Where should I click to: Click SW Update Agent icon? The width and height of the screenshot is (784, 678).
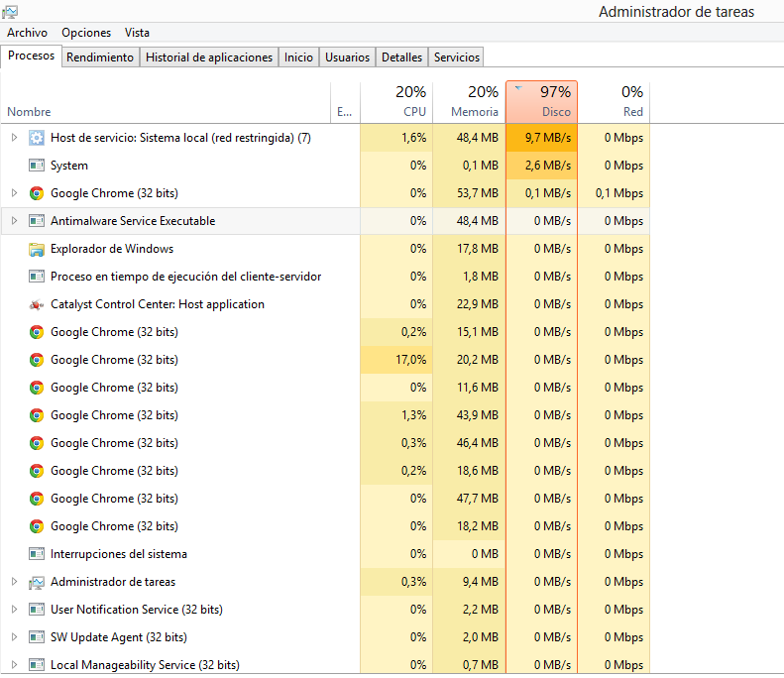coord(37,637)
